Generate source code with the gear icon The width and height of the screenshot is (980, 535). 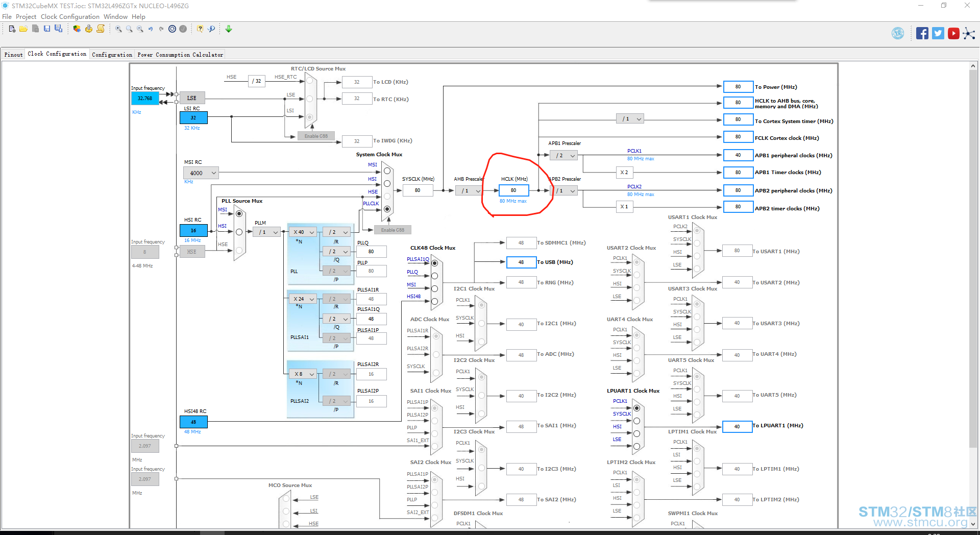89,29
